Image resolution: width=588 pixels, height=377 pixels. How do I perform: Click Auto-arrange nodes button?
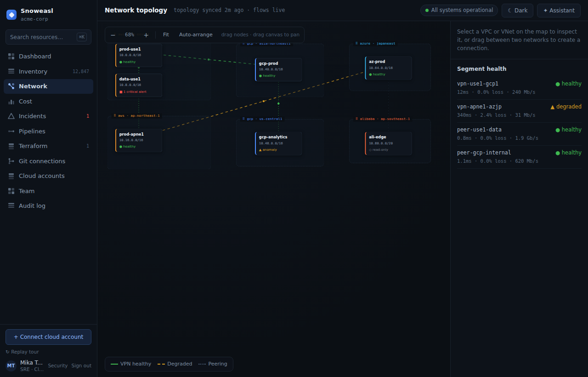pos(196,35)
